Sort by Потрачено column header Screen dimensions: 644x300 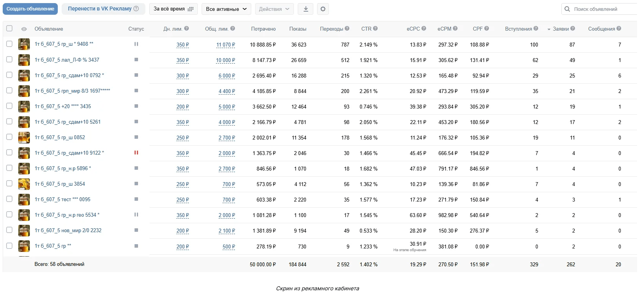263,29
